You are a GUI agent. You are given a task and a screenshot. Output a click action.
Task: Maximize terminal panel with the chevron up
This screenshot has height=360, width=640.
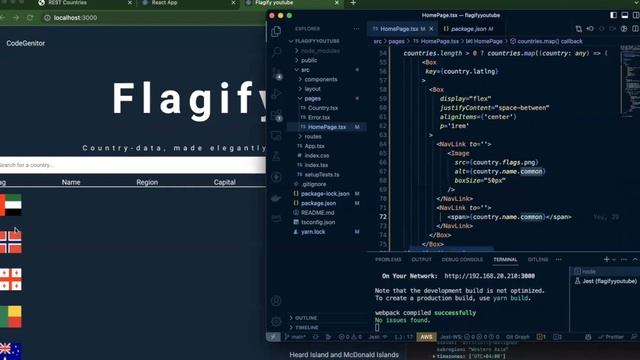[635, 259]
